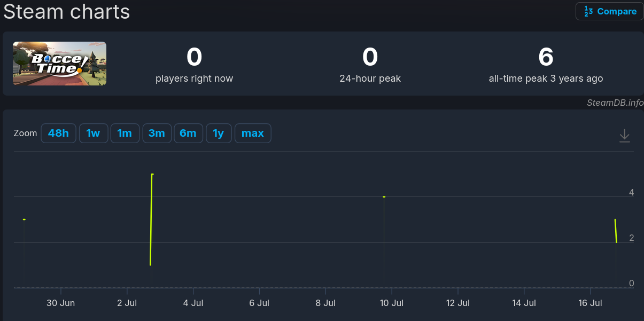The height and width of the screenshot is (321, 644).
Task: Click the 24-hour peak label
Action: [x=370, y=79]
